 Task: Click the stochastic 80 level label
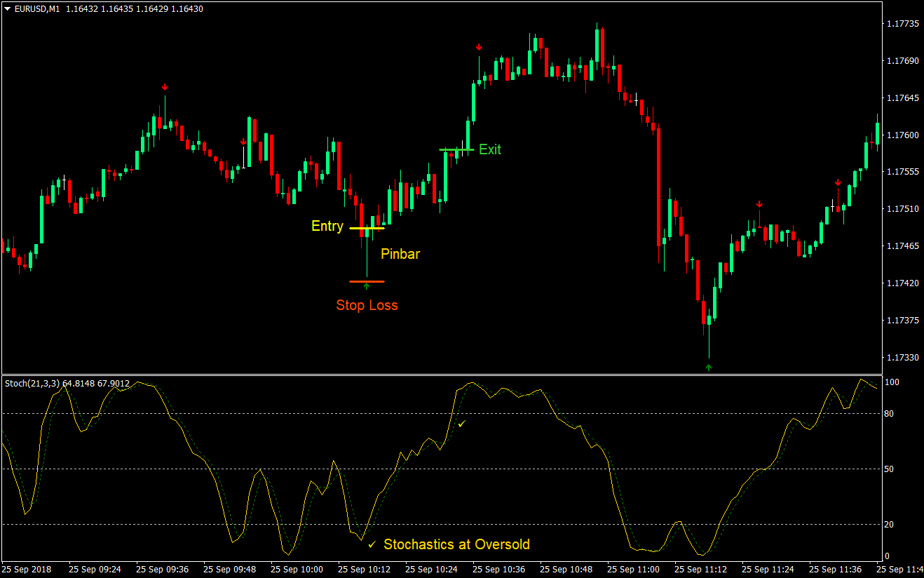890,414
